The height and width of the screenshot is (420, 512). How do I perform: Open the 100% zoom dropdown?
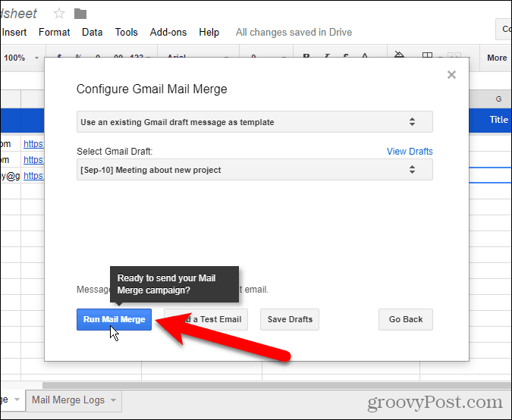point(21,58)
